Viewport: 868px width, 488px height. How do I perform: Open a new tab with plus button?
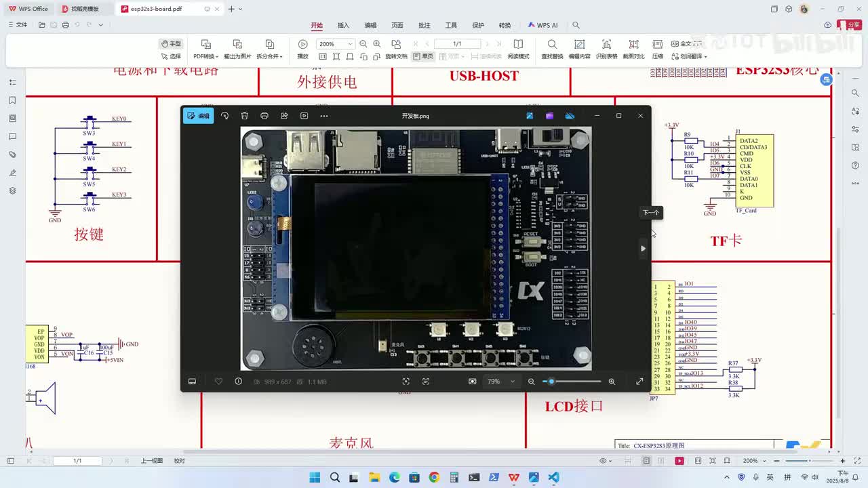(x=231, y=9)
